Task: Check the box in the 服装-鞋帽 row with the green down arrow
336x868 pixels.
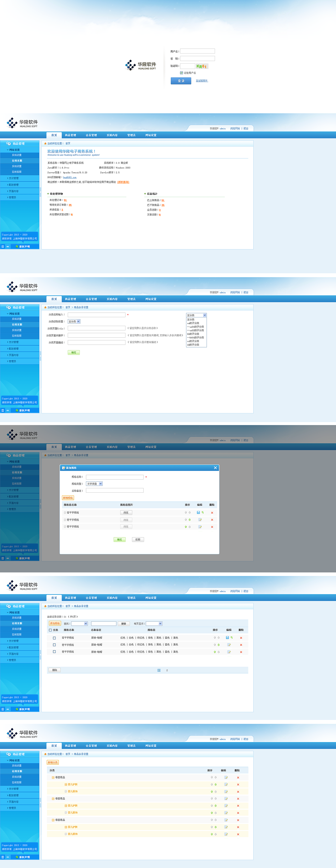Action: (54, 645)
